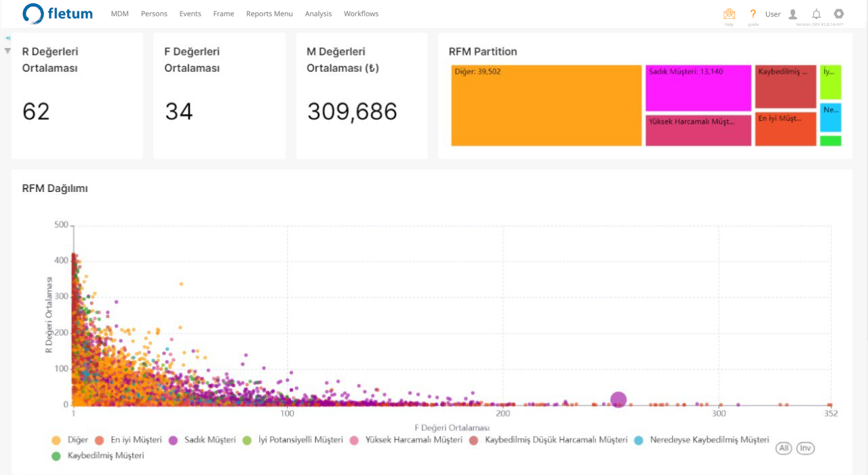This screenshot has width=868, height=475.
Task: Select the lime green İy... treemap block
Action: point(830,82)
